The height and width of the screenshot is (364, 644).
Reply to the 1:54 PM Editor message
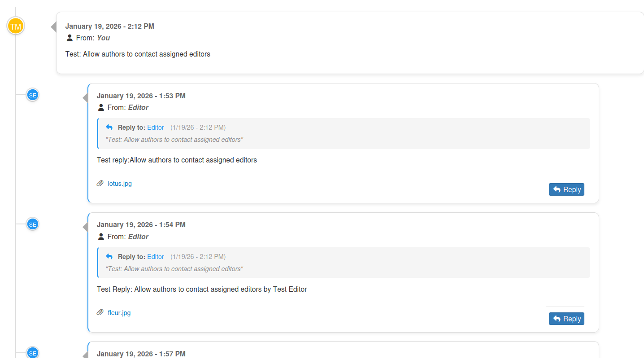(566, 319)
